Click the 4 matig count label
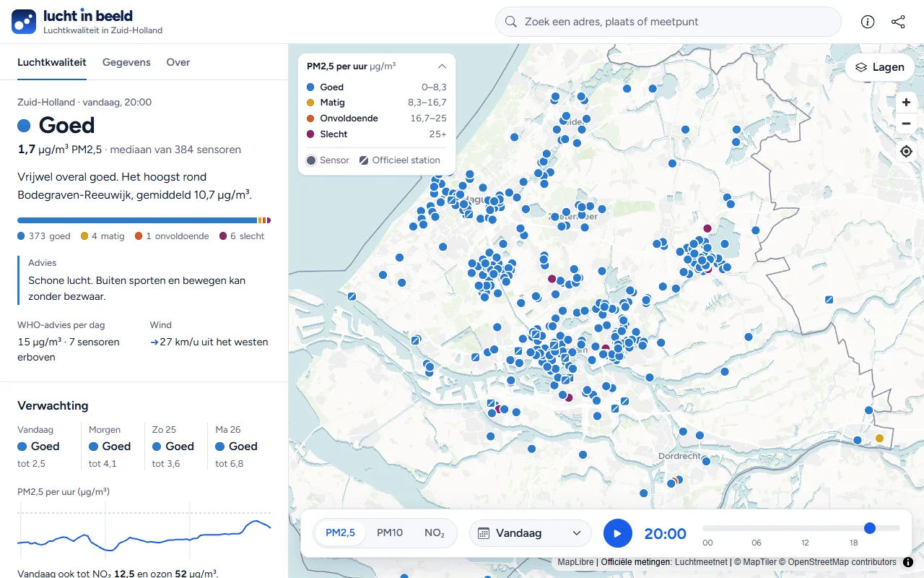The width and height of the screenshot is (924, 578). point(103,236)
